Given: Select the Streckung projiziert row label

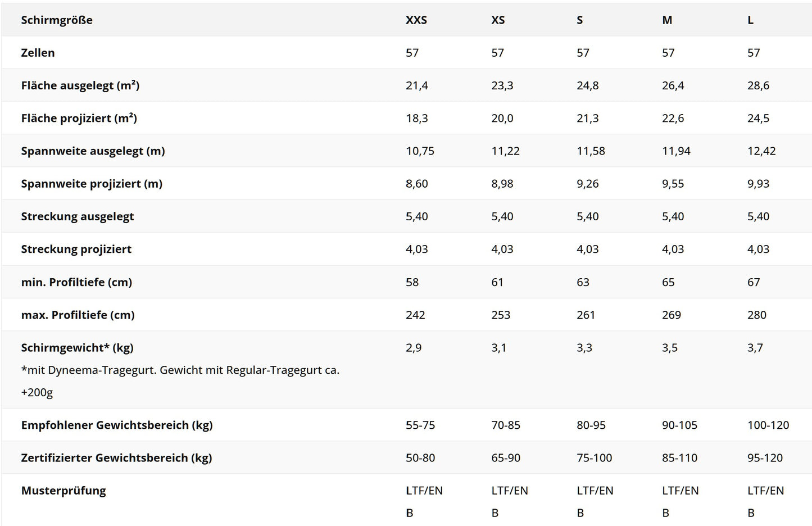Looking at the screenshot, I should point(76,250).
